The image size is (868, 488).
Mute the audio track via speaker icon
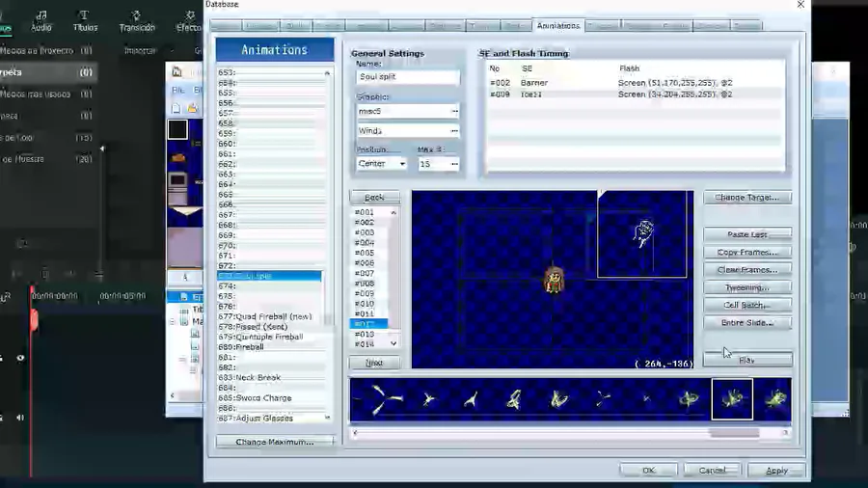tap(20, 418)
